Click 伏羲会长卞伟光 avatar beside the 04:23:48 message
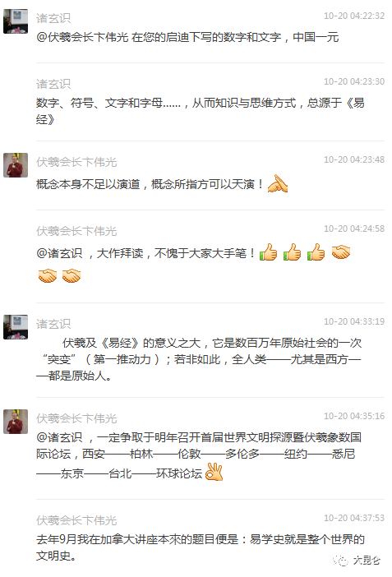 [x=16, y=165]
